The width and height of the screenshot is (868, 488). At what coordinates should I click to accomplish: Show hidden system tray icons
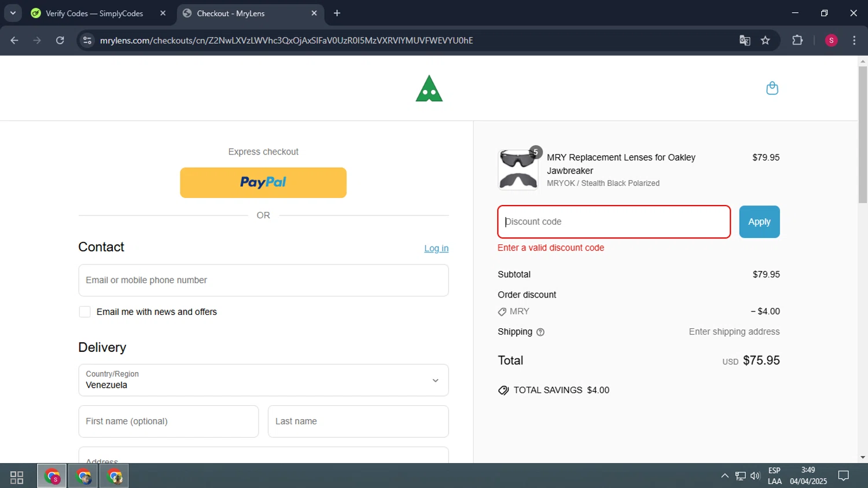coord(724,476)
